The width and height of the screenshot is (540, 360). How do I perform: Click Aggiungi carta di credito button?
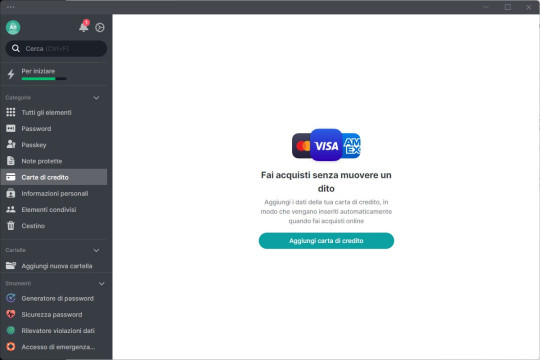[x=326, y=240]
